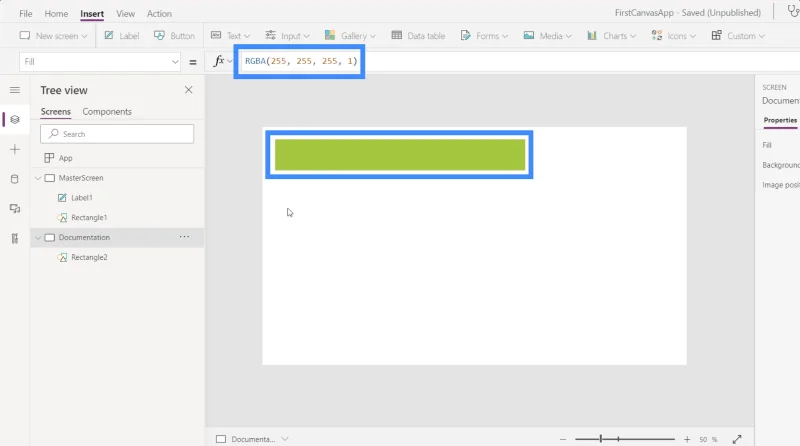Click the zoom slider handle
The image size is (800, 446).
tap(601, 439)
